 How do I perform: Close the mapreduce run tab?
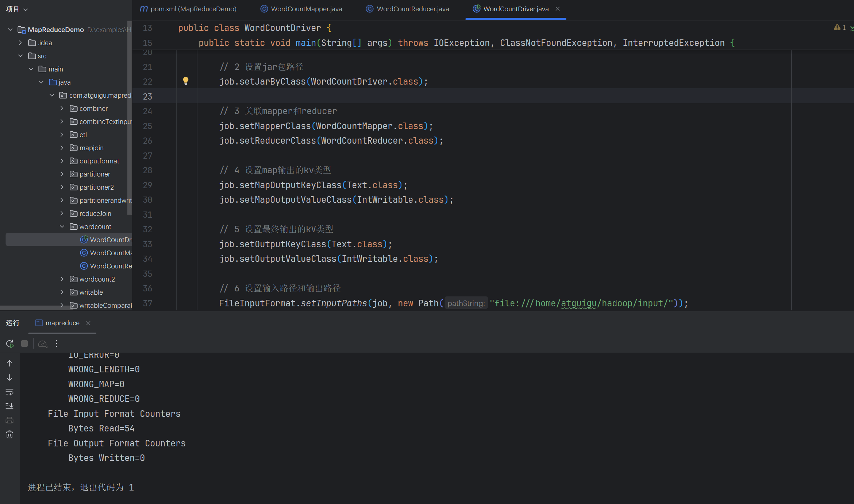click(x=88, y=323)
